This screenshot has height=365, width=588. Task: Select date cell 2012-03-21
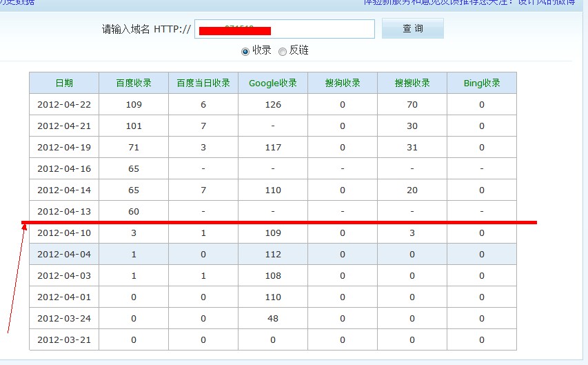pyautogui.click(x=64, y=340)
